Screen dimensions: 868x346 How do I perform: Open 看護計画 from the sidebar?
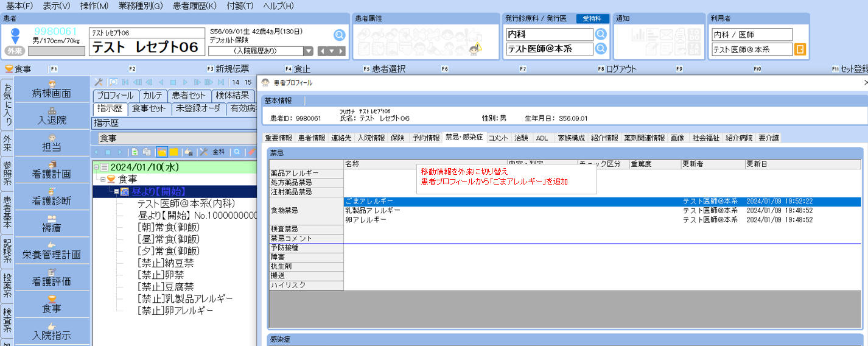52,169
